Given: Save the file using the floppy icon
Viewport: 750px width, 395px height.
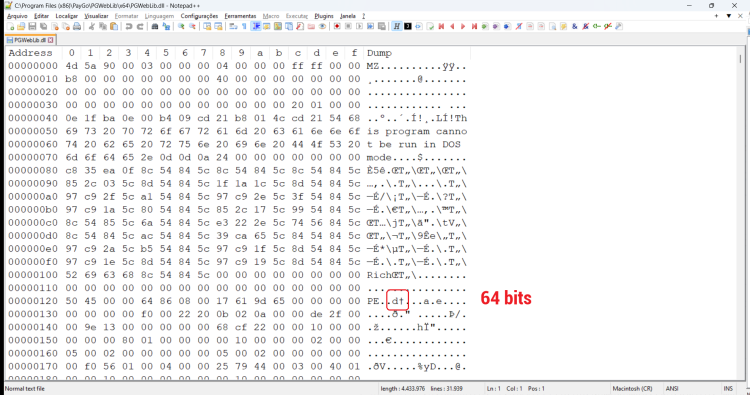Looking at the screenshot, I should [32, 26].
